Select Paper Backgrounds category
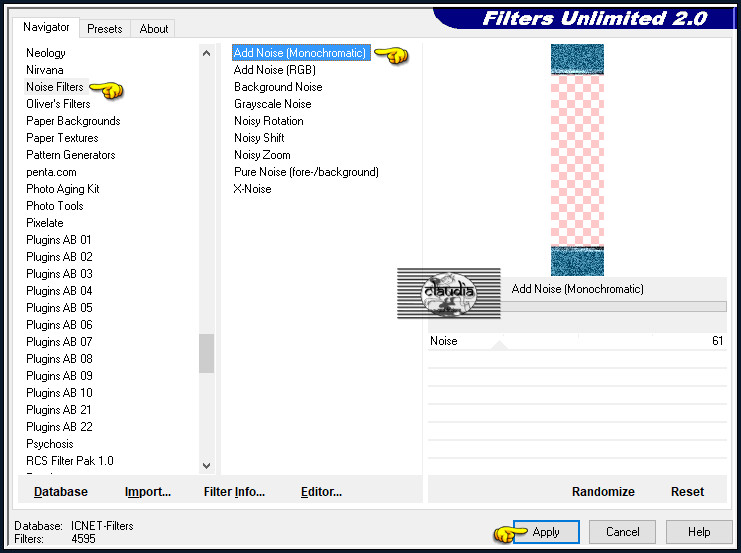The width and height of the screenshot is (741, 553). (73, 121)
